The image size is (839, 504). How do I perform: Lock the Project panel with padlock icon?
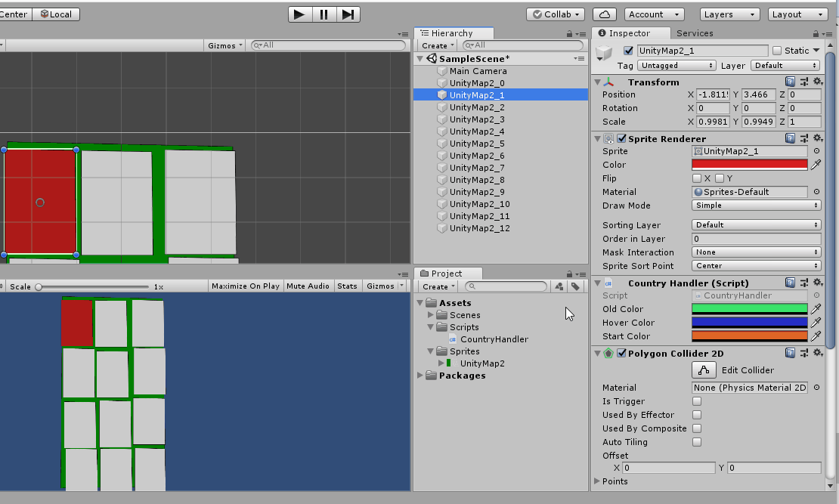(x=569, y=274)
